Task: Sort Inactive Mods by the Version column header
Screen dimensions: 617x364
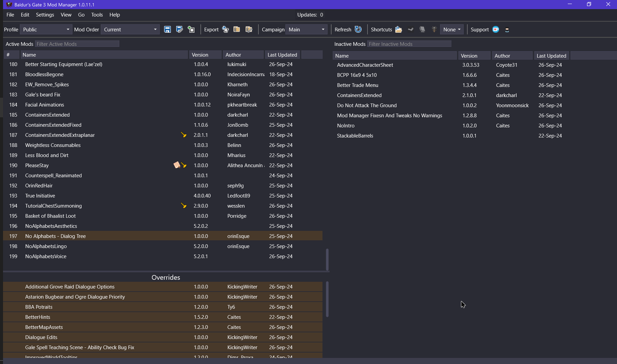Action: [x=474, y=55]
